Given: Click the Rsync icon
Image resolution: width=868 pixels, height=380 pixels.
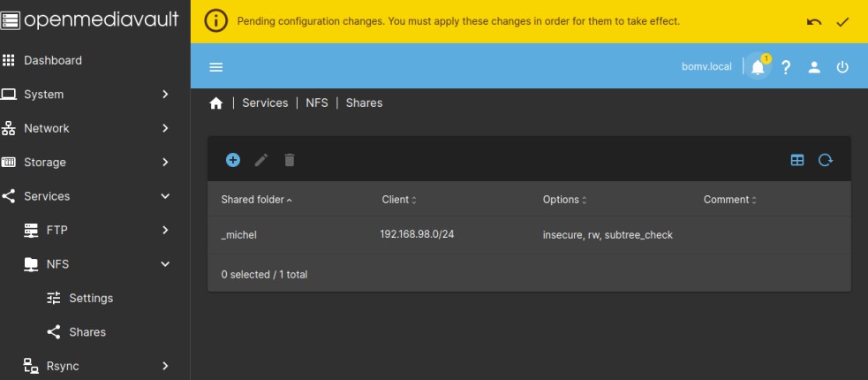Looking at the screenshot, I should [x=31, y=366].
